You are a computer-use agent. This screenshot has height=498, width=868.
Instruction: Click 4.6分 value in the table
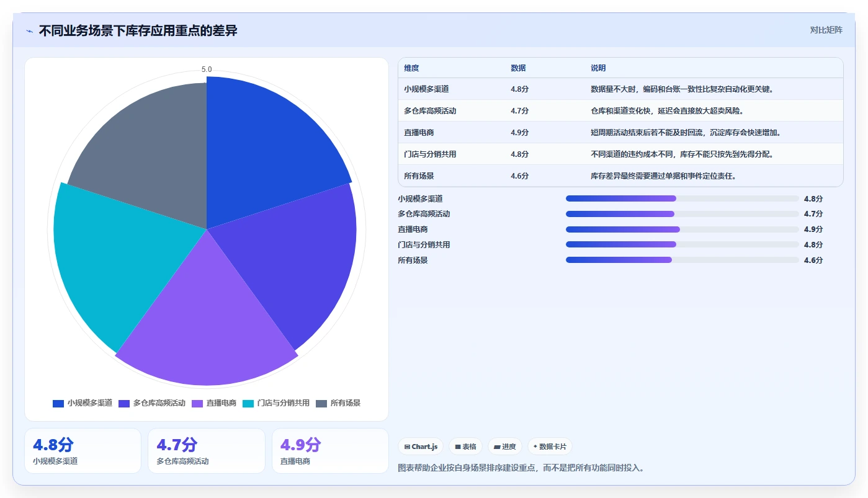pos(520,176)
